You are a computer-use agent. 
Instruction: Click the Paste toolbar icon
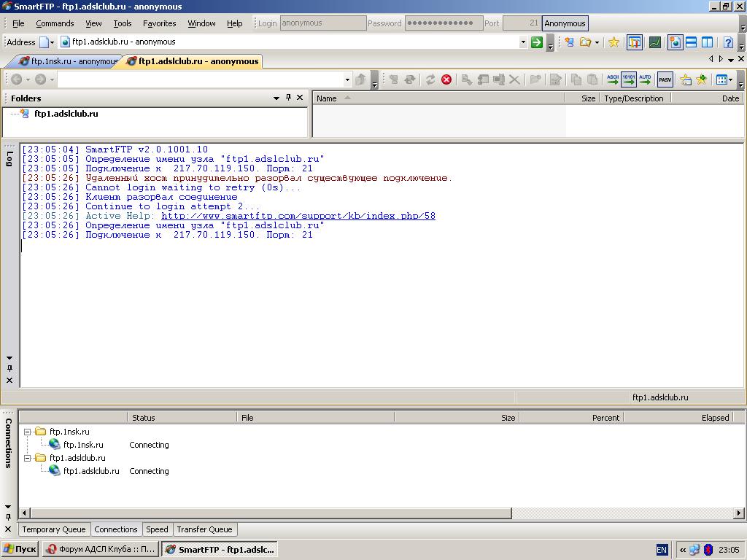pyautogui.click(x=592, y=79)
